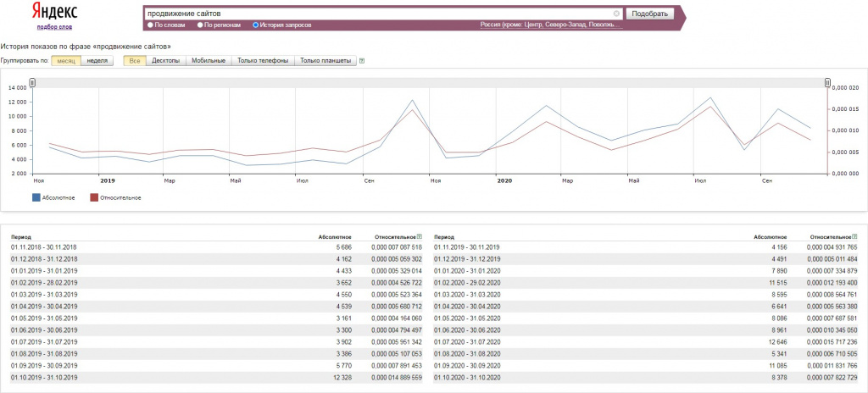The image size is (868, 393).
Task: Select the row 01.09.2020 - 30.09.2020
Action: (646, 366)
